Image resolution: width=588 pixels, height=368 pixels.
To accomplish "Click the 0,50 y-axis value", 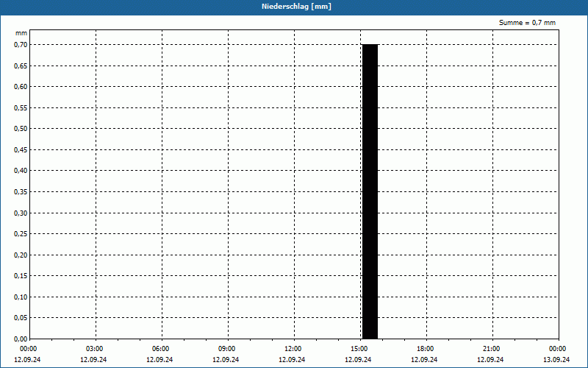I will click(x=21, y=129).
